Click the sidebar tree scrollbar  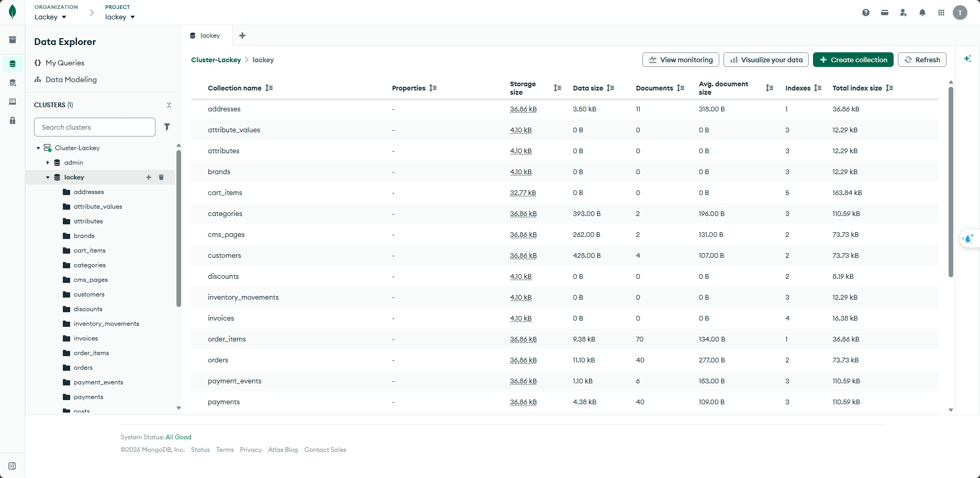click(x=179, y=229)
